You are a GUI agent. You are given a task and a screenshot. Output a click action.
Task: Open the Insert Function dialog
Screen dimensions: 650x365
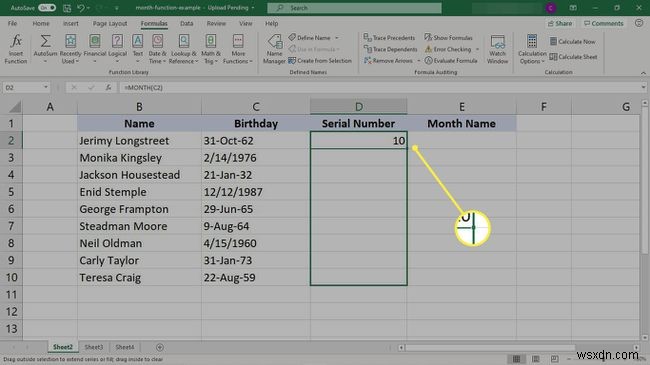[16, 49]
